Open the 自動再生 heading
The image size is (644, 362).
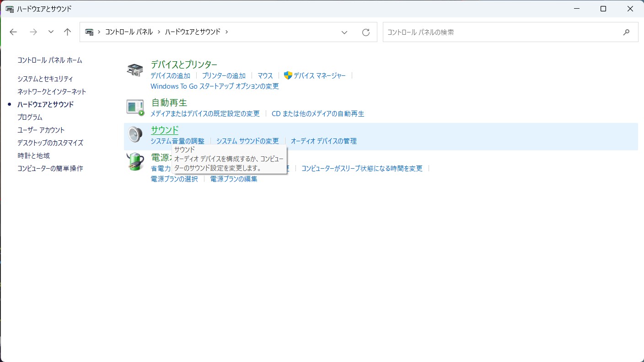click(x=169, y=103)
